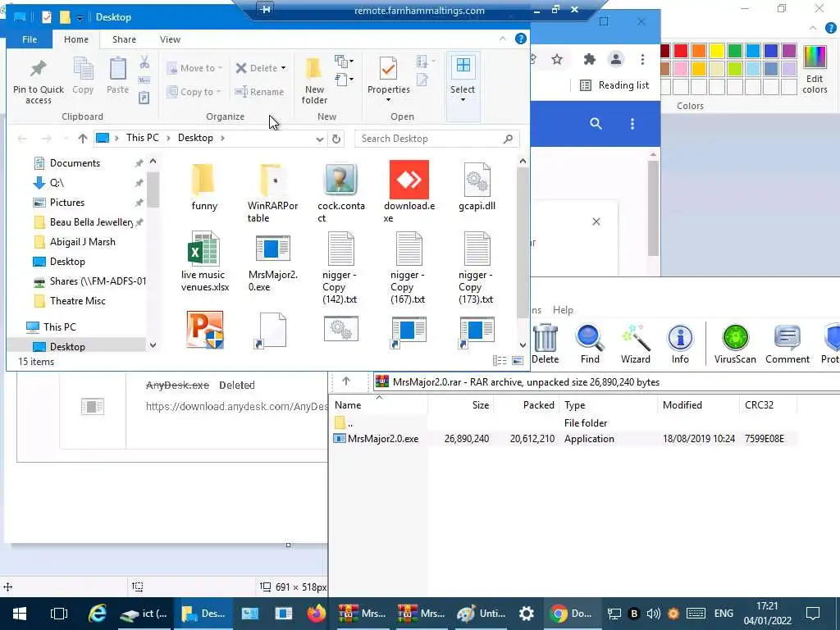Select Theatre Misc in navigation pane
840x630 pixels.
[77, 301]
